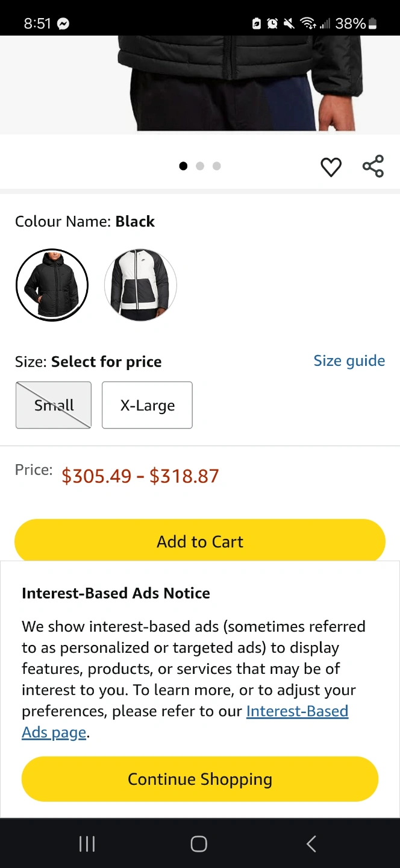This screenshot has width=400, height=868.
Task: Select the first image carousel dot
Action: [183, 166]
